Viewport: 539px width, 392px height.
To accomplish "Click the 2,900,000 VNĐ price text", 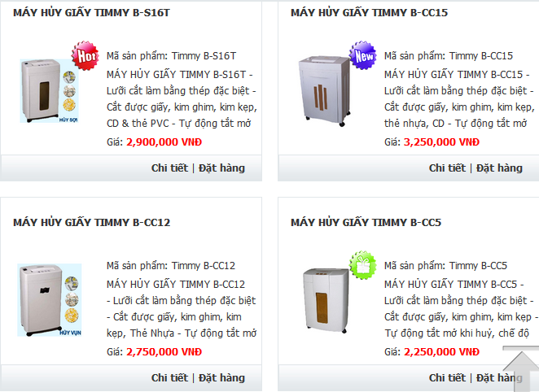I will point(164,142).
